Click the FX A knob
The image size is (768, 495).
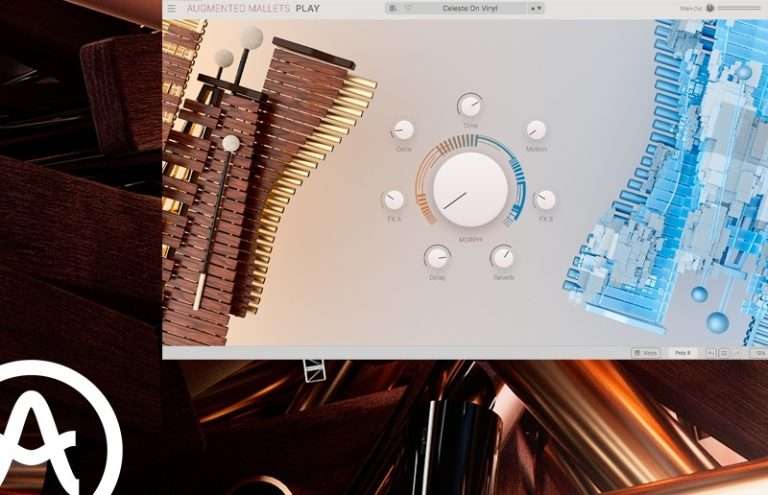(x=394, y=200)
